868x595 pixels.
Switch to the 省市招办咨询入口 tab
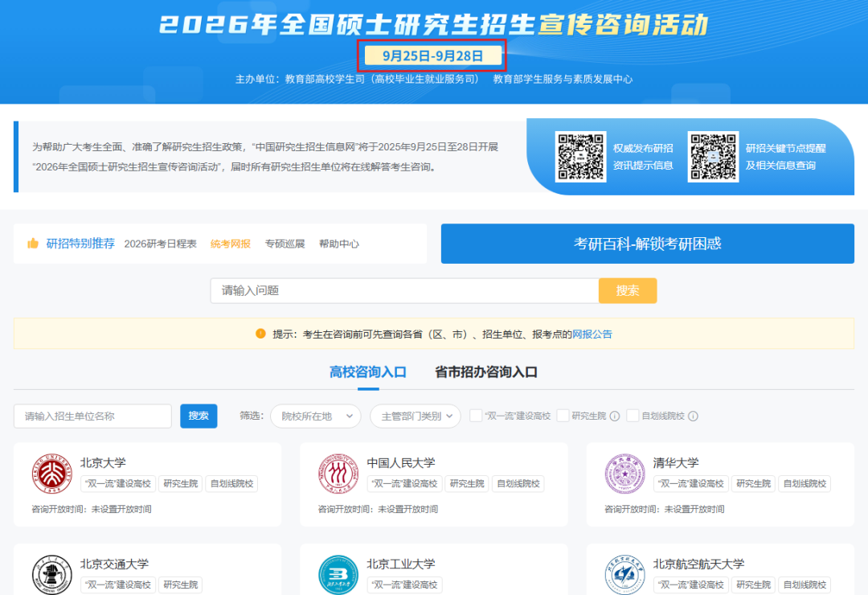486,371
